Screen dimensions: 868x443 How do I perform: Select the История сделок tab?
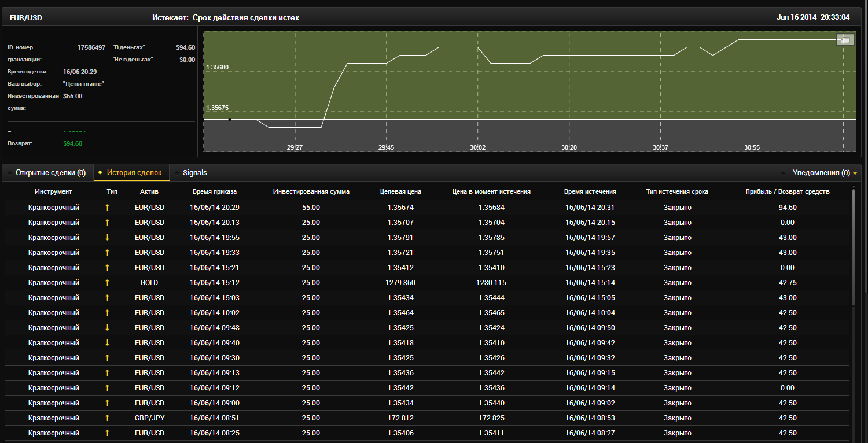tap(131, 172)
